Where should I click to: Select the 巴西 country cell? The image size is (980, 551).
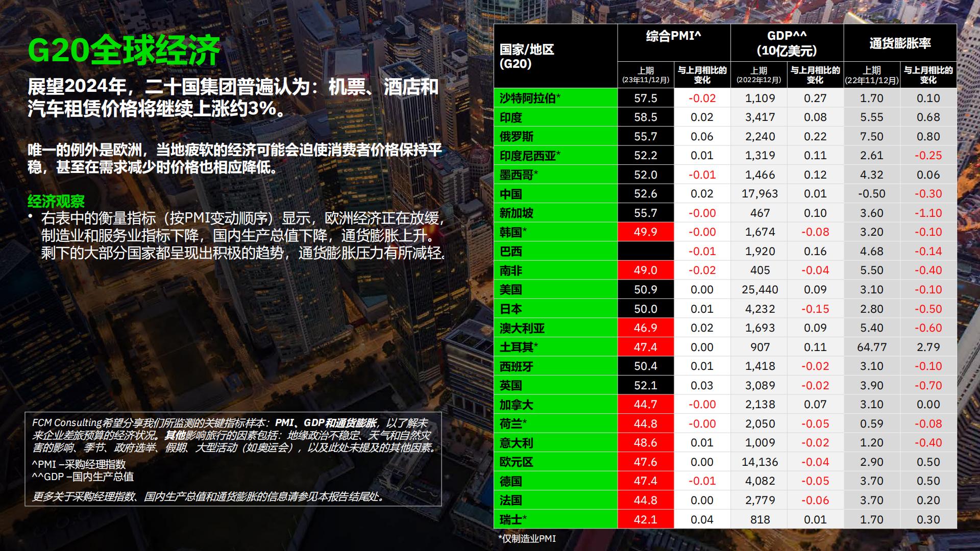(x=556, y=251)
